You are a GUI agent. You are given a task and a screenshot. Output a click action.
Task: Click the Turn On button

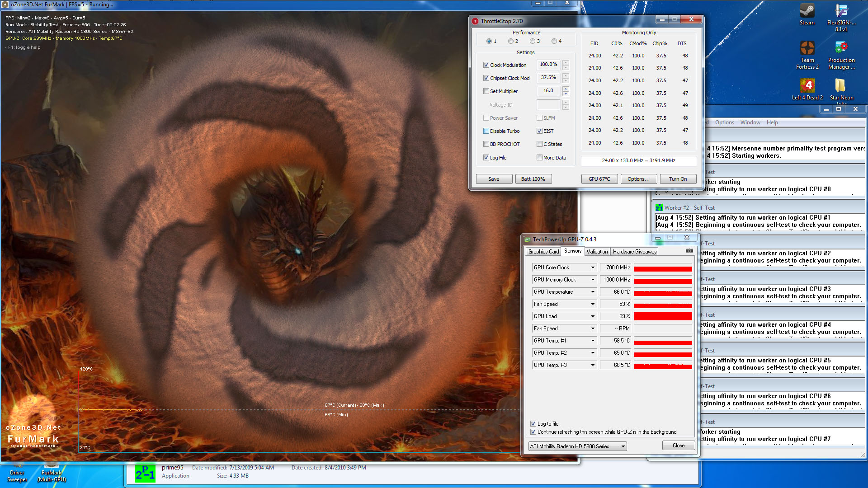(678, 179)
